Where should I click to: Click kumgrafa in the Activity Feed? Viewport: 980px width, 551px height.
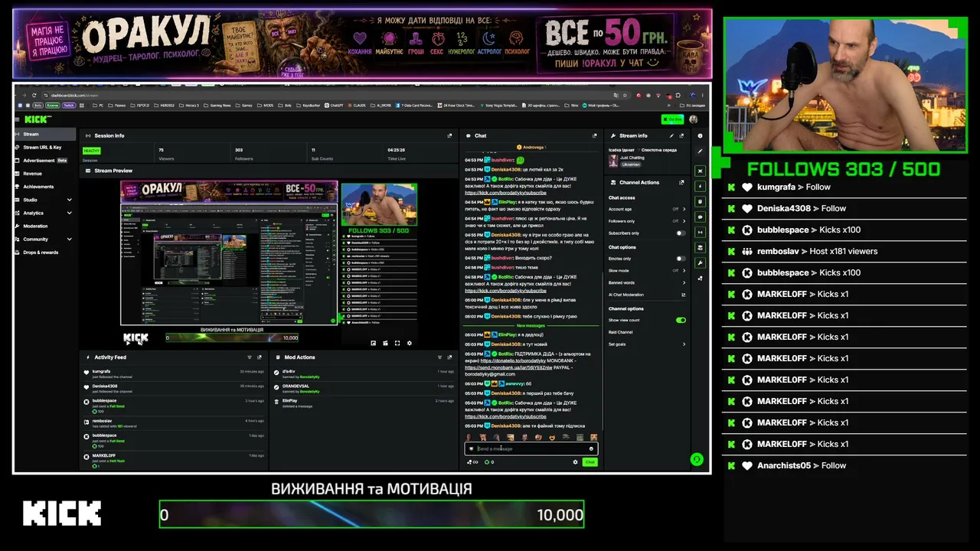click(101, 371)
